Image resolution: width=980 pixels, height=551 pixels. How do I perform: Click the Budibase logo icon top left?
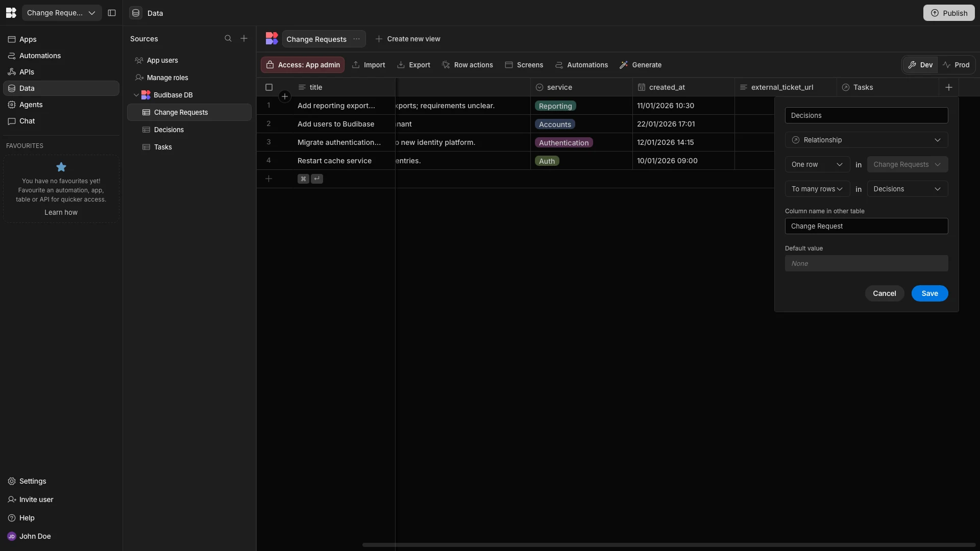point(11,13)
